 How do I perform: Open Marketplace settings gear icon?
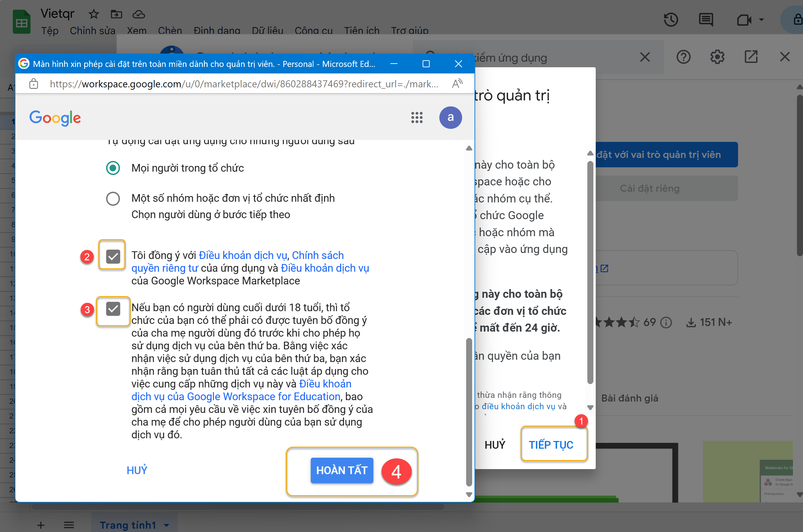[x=717, y=57]
